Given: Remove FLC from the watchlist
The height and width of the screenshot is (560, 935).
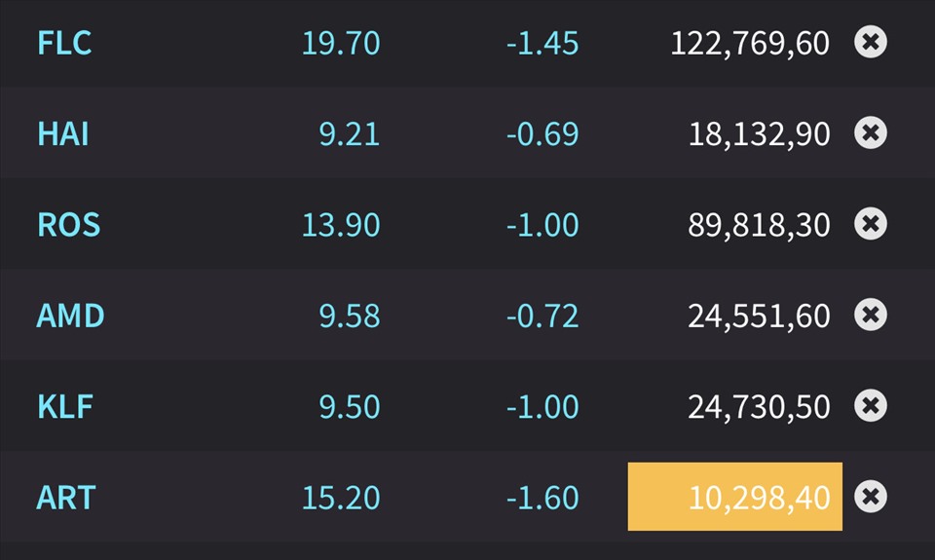Looking at the screenshot, I should pyautogui.click(x=871, y=42).
